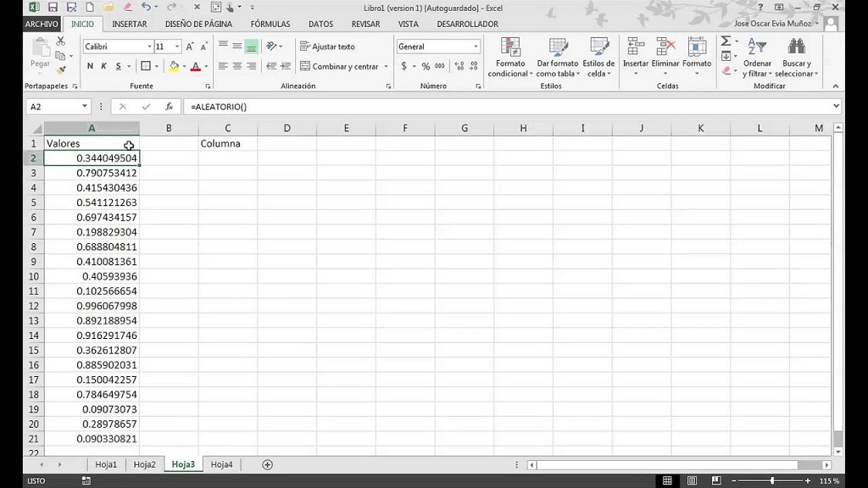Switch to the Hoja1 sheet tab
Viewport: 868px width, 488px height.
pos(106,464)
